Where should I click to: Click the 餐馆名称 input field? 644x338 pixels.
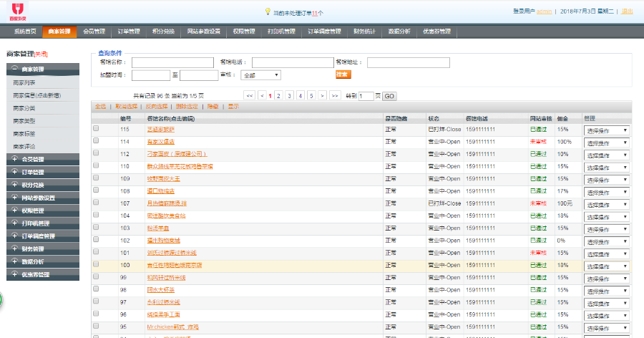point(172,62)
